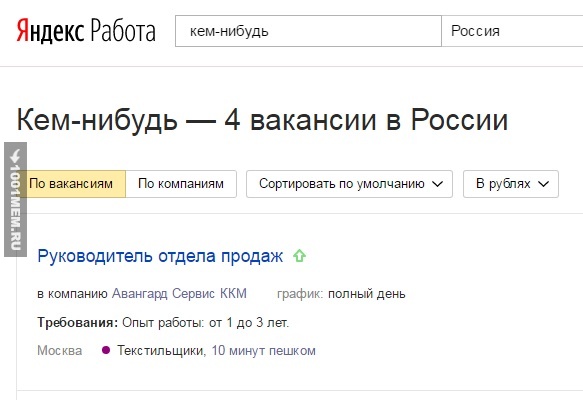The image size is (583, 400).
Task: Click the Москва city label
Action: tap(59, 351)
